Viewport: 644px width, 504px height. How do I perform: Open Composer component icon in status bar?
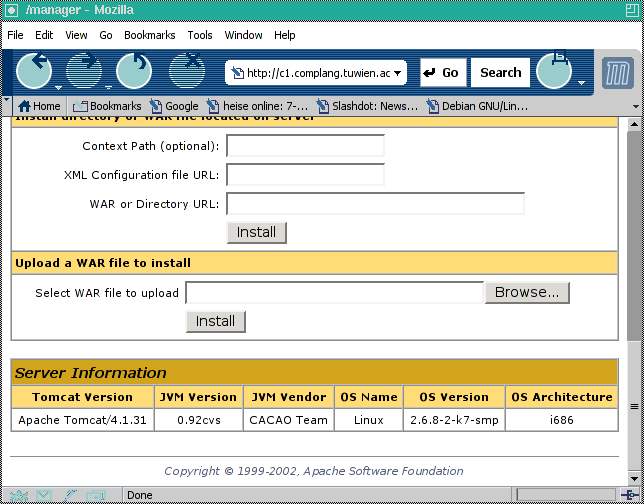(70, 496)
